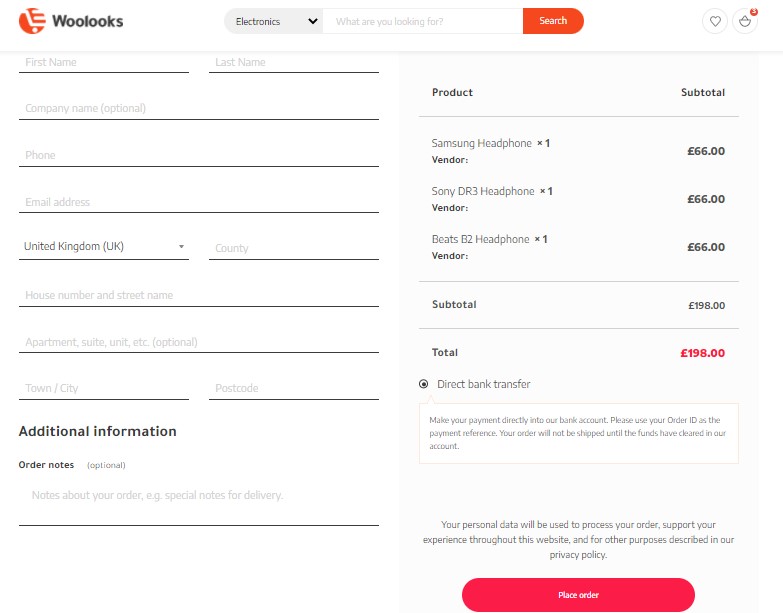Click the Phone input field

tap(198, 155)
